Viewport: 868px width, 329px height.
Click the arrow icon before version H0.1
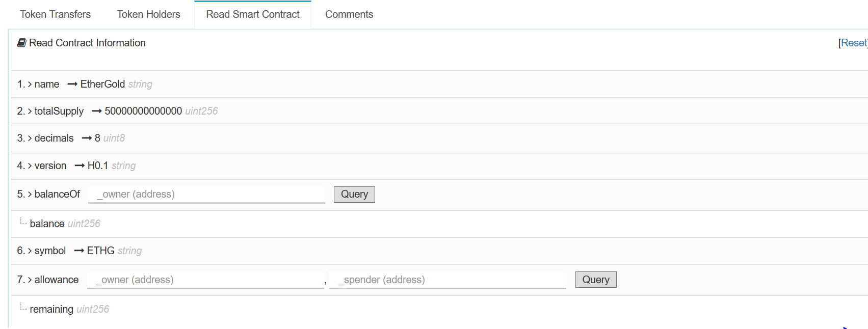(x=80, y=166)
